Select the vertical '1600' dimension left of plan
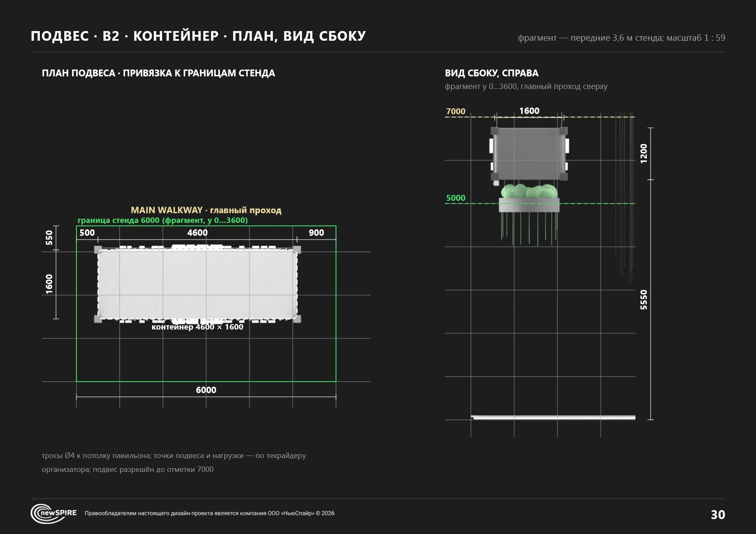 (x=49, y=284)
